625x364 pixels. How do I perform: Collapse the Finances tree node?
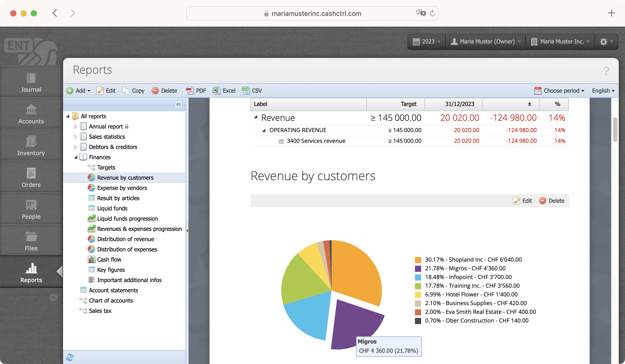[x=76, y=157]
